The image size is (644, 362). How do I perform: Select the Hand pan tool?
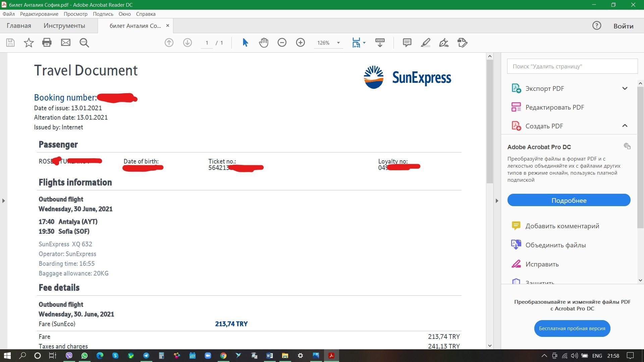pyautogui.click(x=264, y=43)
